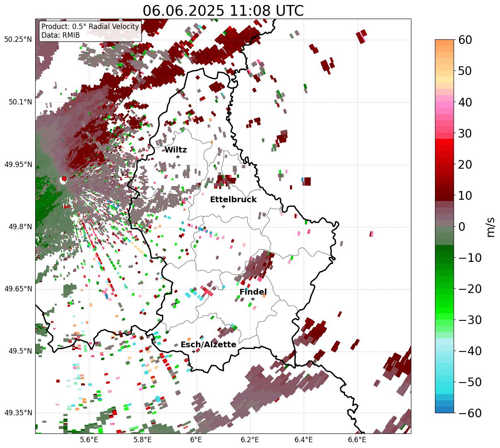Click the colorbar value 10
500x448 pixels.
[465, 195]
